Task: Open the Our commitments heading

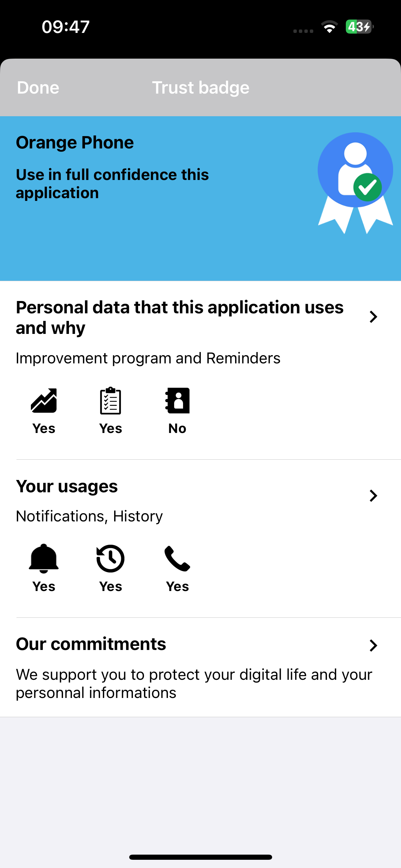Action: pos(91,644)
